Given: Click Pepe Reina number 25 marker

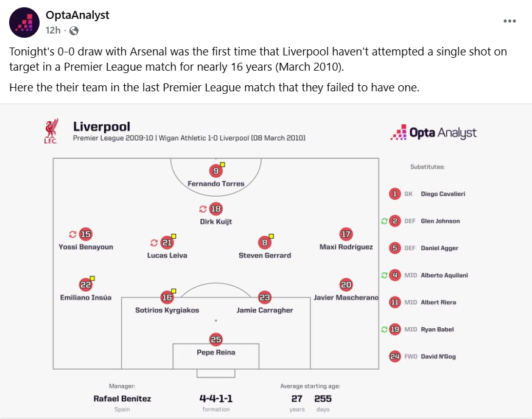Looking at the screenshot, I should pos(215,339).
